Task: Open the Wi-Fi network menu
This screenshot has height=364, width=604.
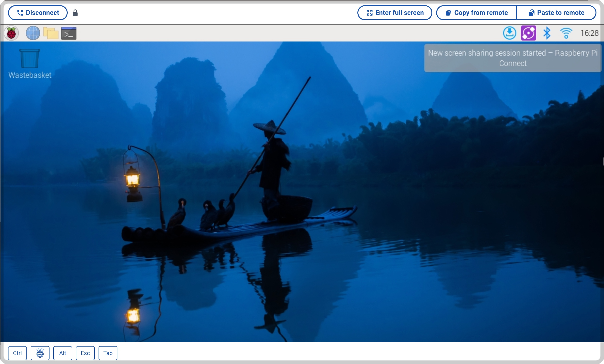Action: tap(566, 33)
